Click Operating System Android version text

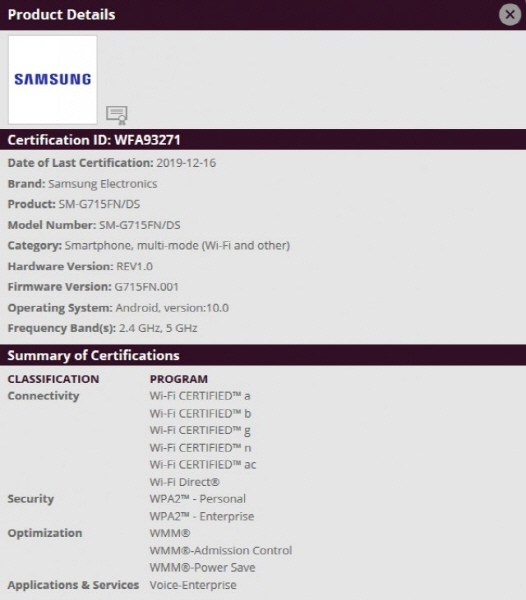pos(172,308)
